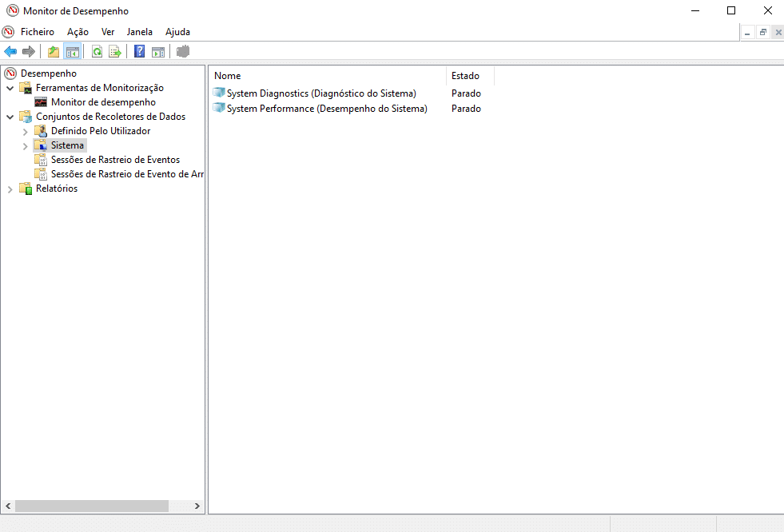
Task: Select System Performance collector set
Action: (326, 109)
